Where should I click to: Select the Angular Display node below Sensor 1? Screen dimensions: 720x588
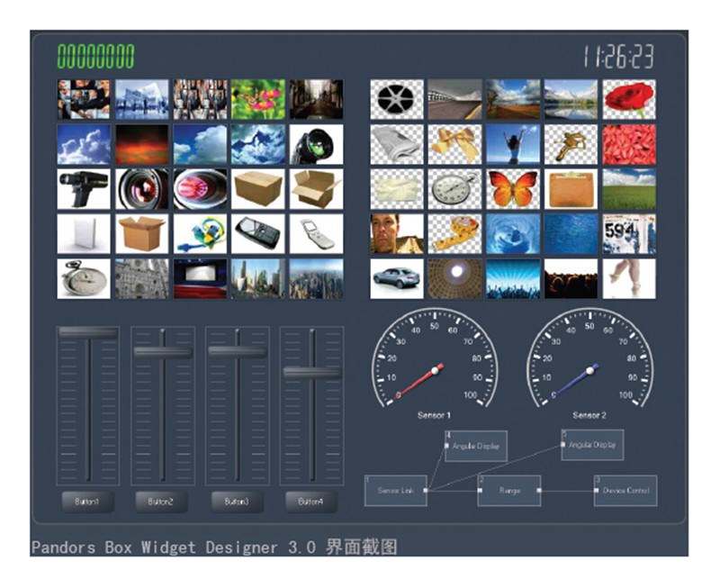coord(476,446)
